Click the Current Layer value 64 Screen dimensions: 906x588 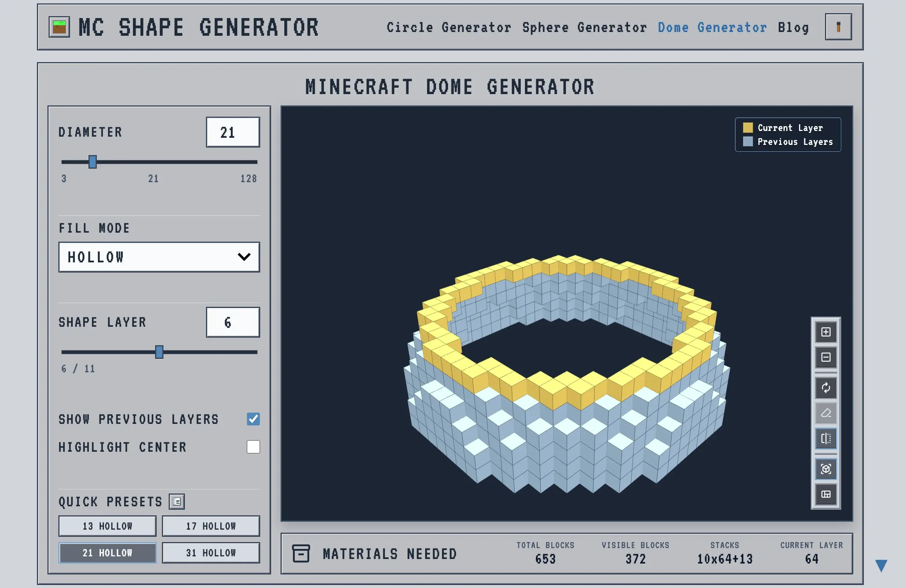811,559
